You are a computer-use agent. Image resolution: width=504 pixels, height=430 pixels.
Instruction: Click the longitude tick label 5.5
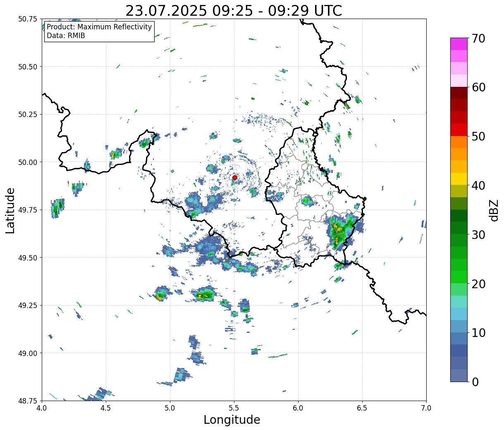pos(234,408)
